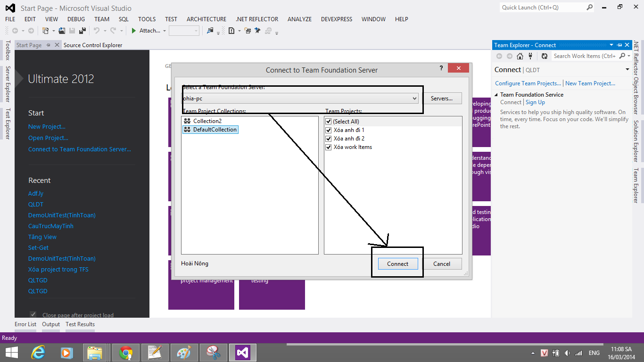644x362 pixels.
Task: Open the FILE menu
Action: tap(10, 19)
